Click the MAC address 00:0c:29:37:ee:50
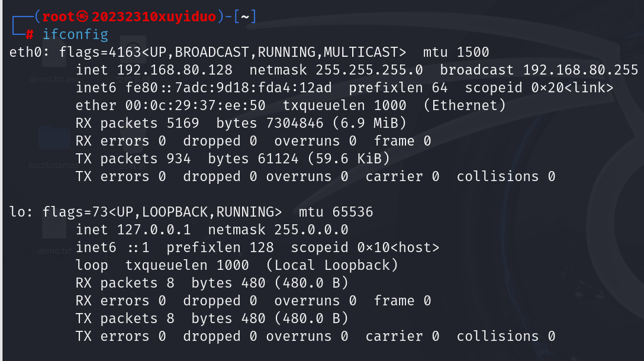 [x=195, y=105]
